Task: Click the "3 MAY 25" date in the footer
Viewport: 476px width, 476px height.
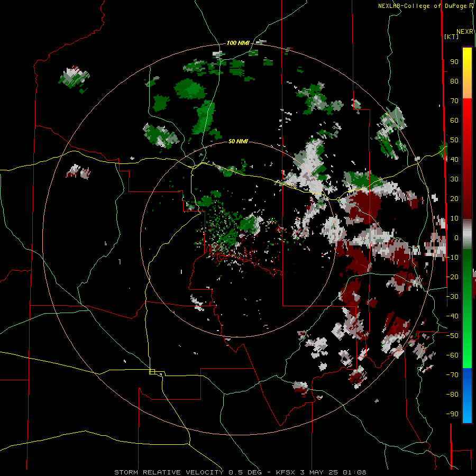Action: 319,472
